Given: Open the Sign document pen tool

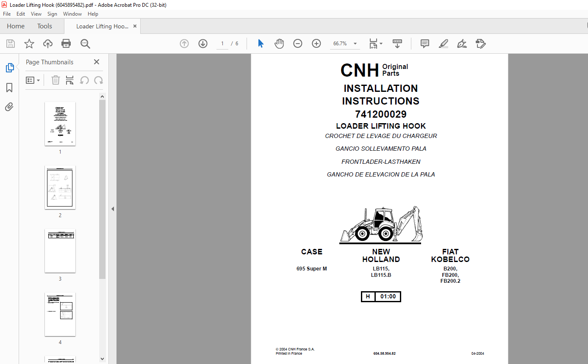Looking at the screenshot, I should click(462, 44).
